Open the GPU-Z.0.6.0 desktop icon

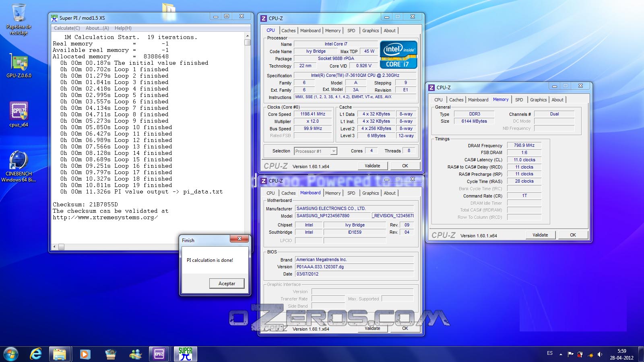coord(19,66)
